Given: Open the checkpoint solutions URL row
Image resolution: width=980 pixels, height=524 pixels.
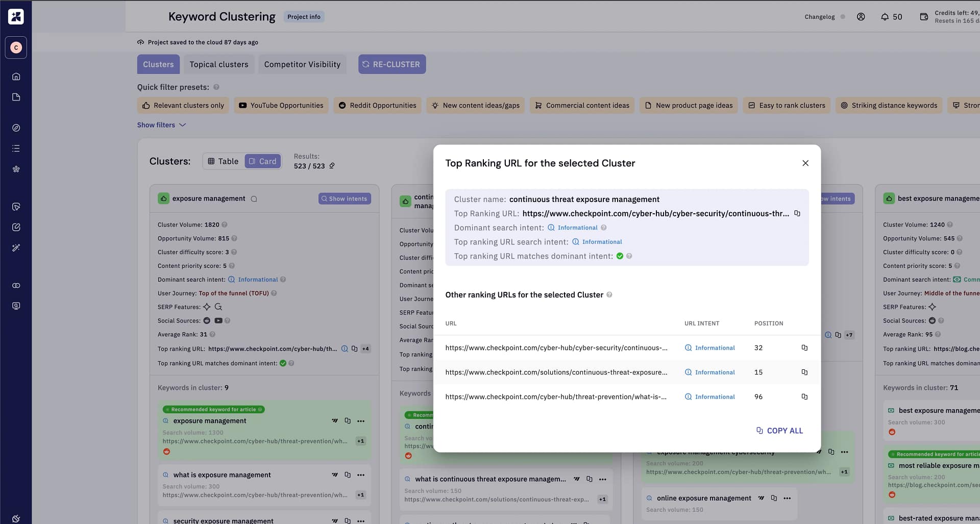Looking at the screenshot, I should point(627,372).
